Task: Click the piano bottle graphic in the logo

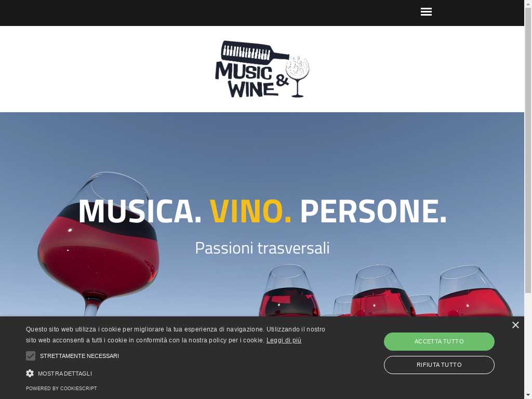Action: pos(255,53)
